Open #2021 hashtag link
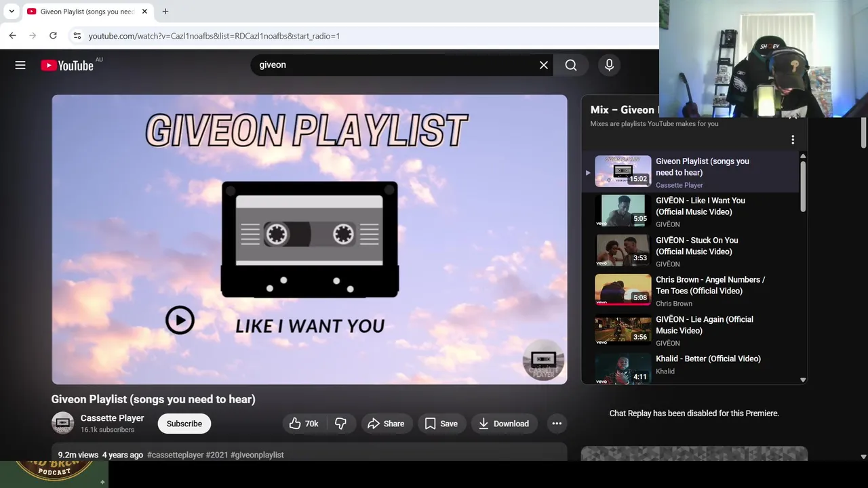The image size is (868, 488). click(217, 455)
